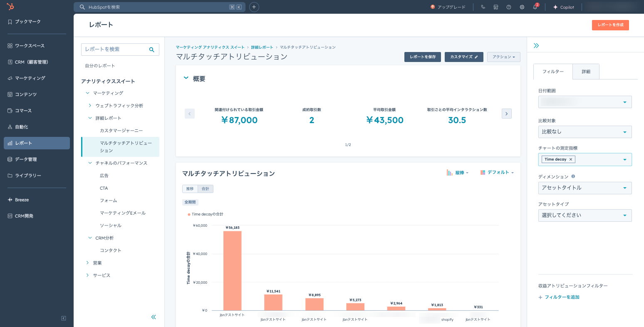Open データ管理 in the sidebar
This screenshot has height=327, width=644.
[x=37, y=159]
